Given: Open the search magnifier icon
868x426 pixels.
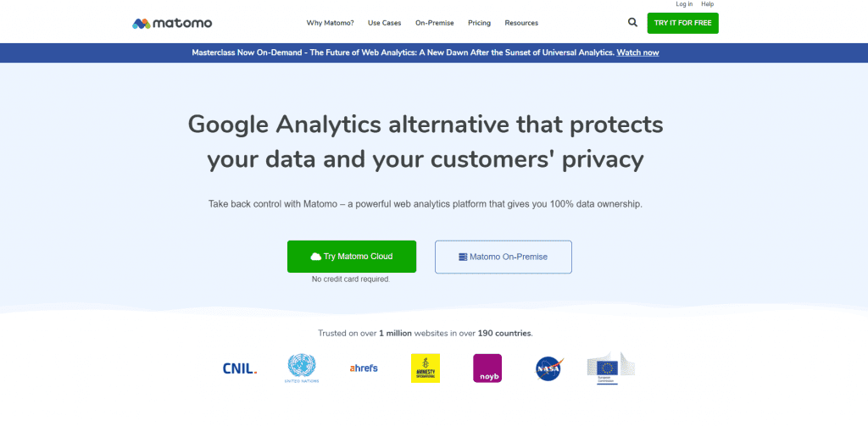Looking at the screenshot, I should point(632,23).
